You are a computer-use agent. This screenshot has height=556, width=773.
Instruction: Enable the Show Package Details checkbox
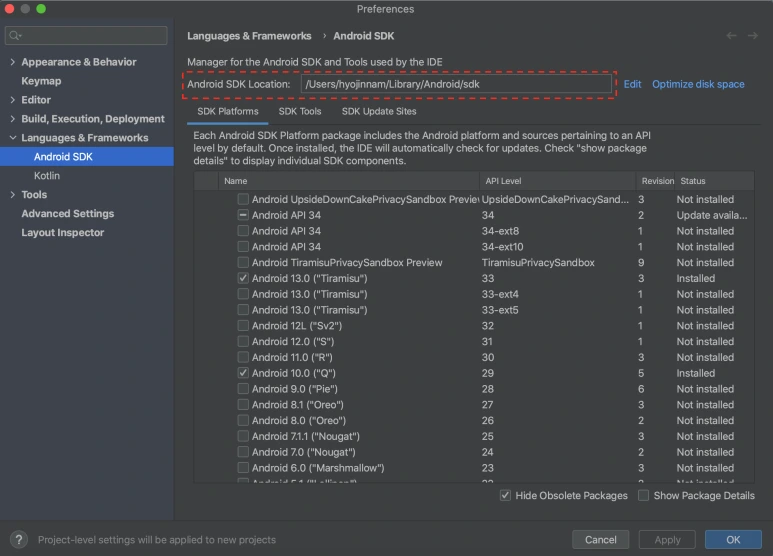[644, 495]
